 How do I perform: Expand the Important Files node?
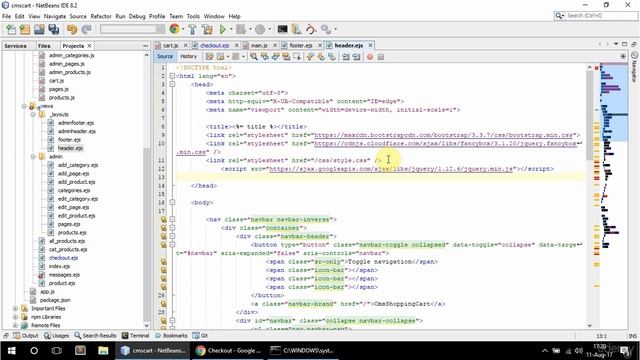[x=16, y=309]
